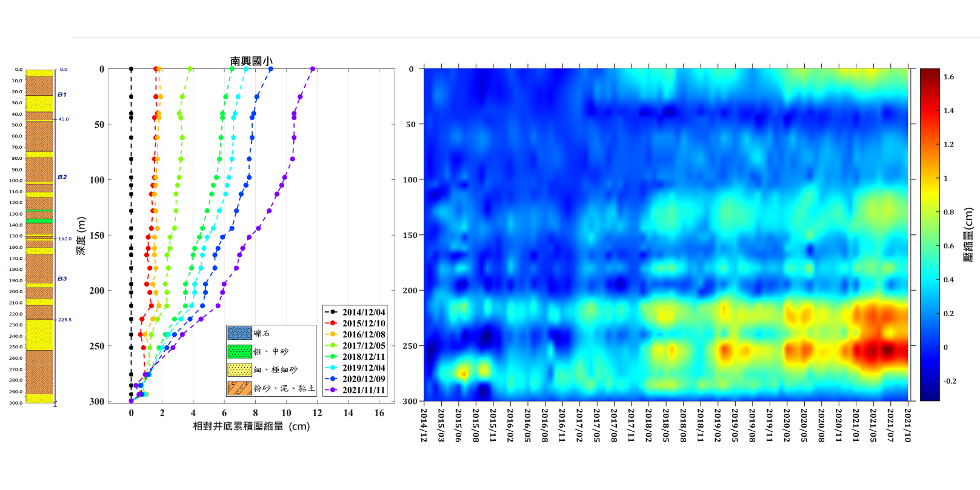Click the yellow 細、極細砂 legend swatch
The image size is (980, 490).
click(x=239, y=369)
